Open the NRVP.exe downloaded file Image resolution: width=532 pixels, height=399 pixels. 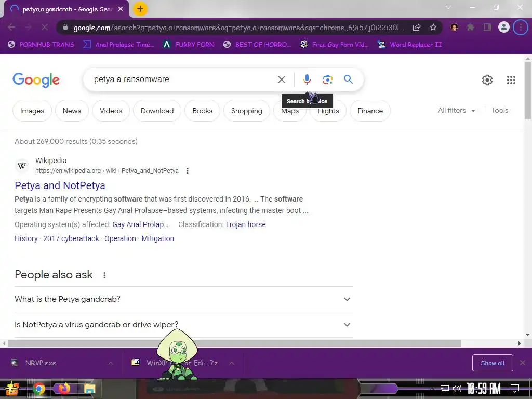coord(41,363)
